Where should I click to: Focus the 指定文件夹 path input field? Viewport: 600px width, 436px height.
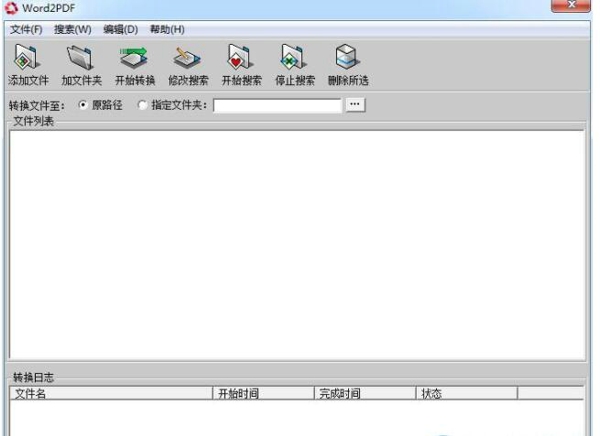[277, 105]
